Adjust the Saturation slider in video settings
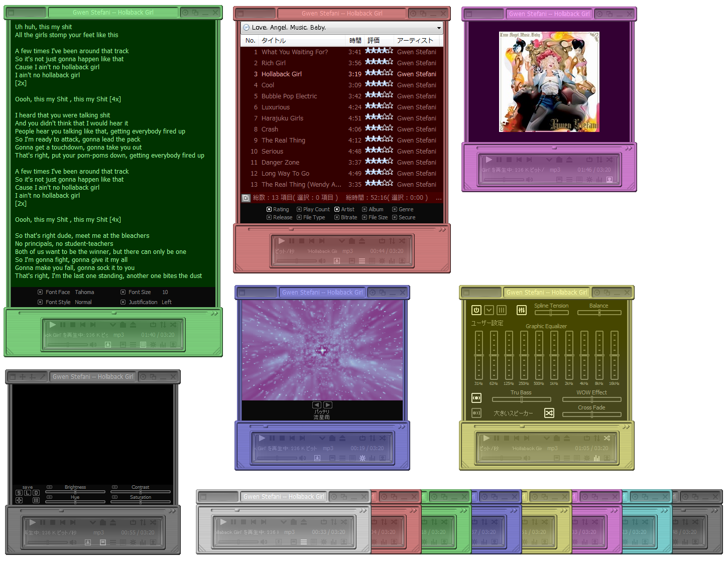 pos(141,502)
